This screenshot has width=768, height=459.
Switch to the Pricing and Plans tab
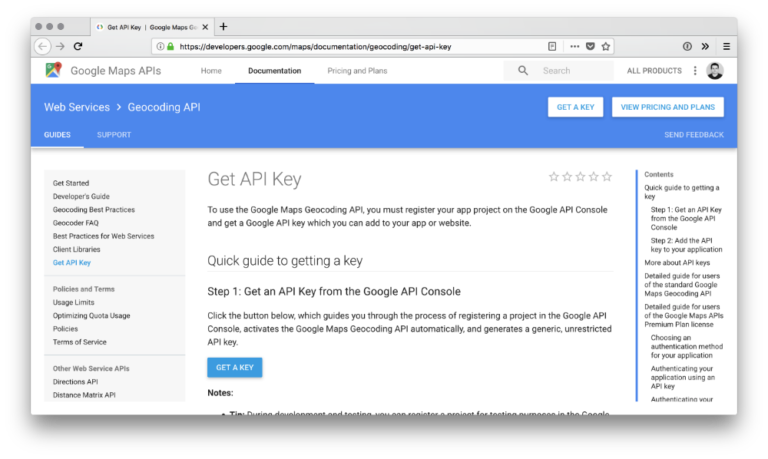[357, 71]
